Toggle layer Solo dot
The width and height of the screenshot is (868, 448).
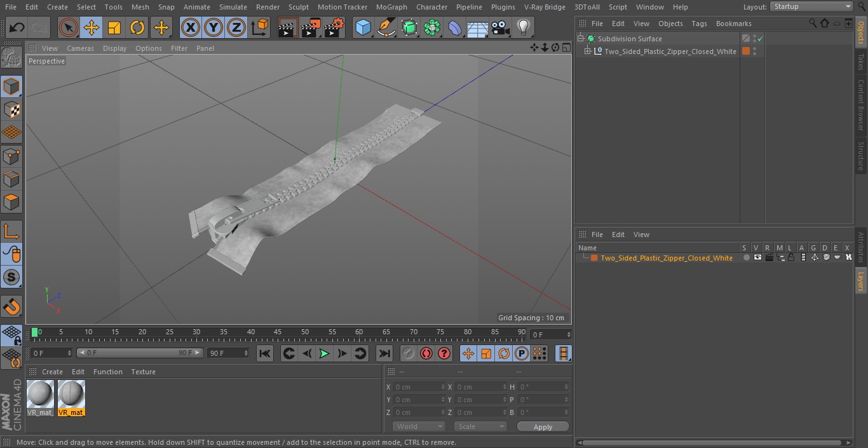tap(746, 258)
